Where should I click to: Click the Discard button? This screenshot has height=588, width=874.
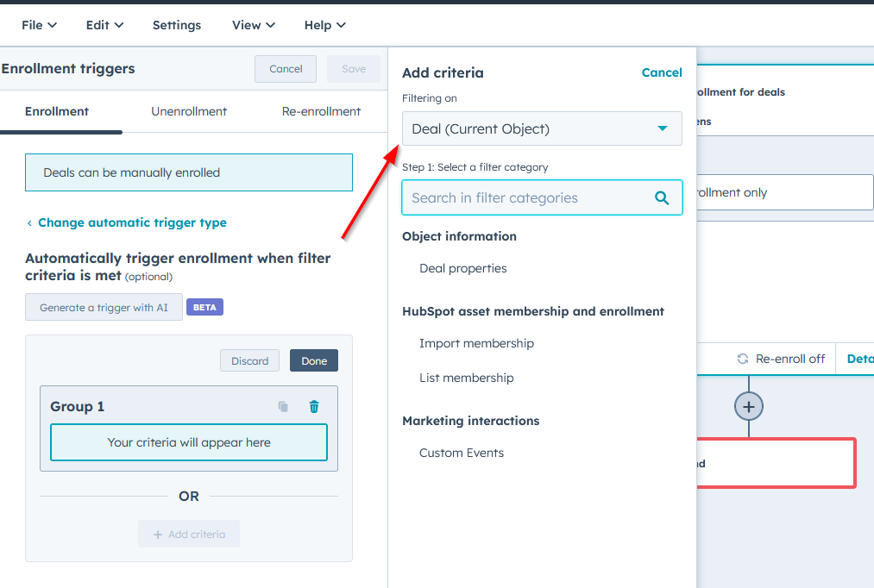(249, 360)
